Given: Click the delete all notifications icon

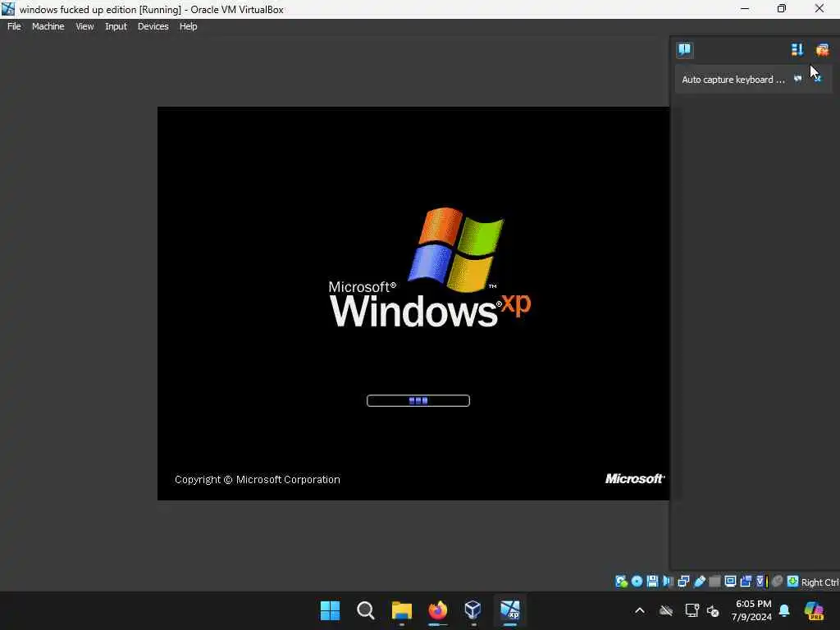Looking at the screenshot, I should [822, 50].
